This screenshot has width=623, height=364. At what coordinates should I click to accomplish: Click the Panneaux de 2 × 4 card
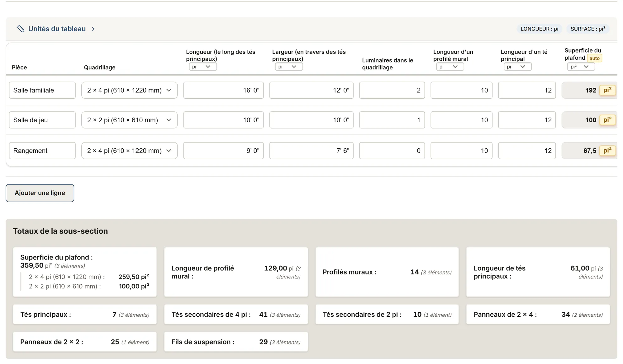tap(538, 315)
